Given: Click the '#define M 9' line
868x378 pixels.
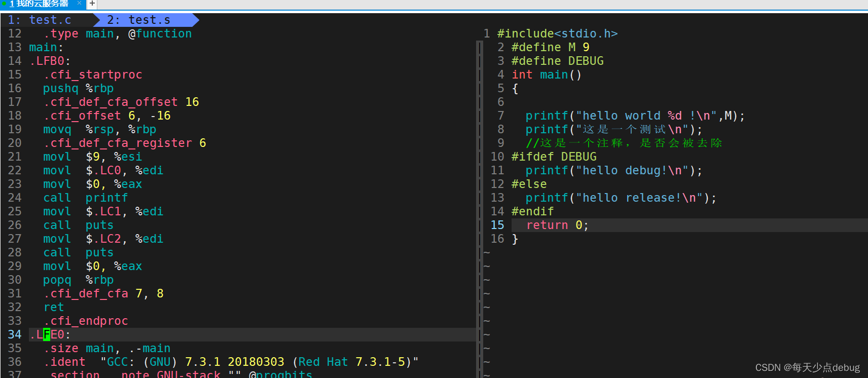Looking at the screenshot, I should (x=550, y=47).
